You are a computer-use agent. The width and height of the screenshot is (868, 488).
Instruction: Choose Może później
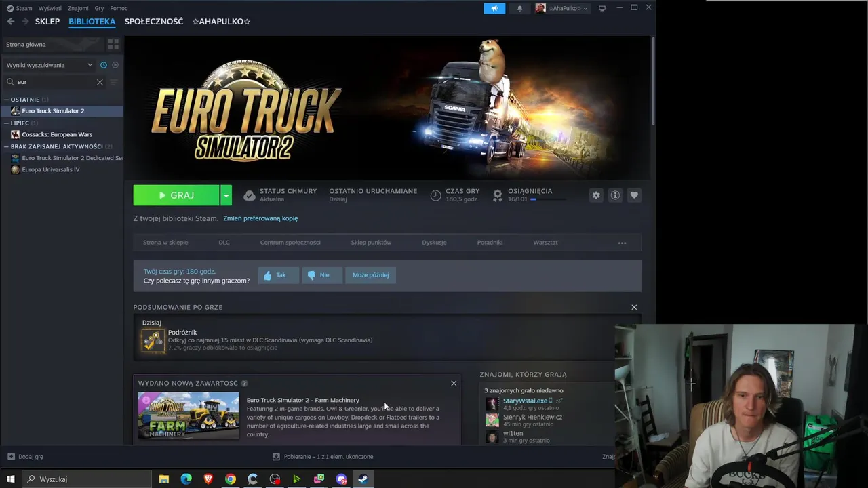[x=370, y=275]
